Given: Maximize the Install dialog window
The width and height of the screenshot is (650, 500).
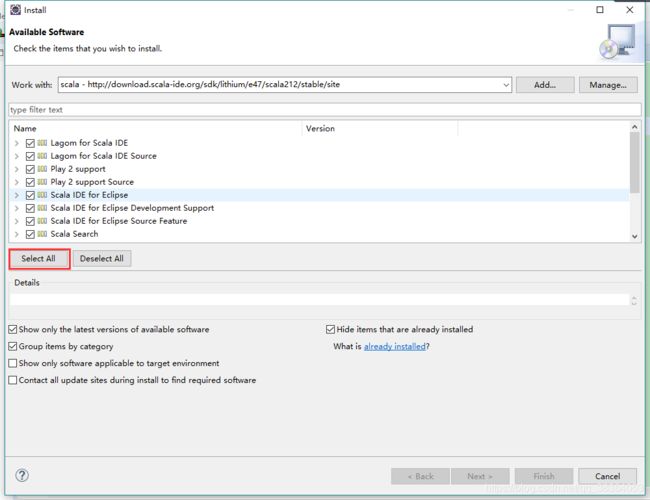Looking at the screenshot, I should (x=600, y=10).
